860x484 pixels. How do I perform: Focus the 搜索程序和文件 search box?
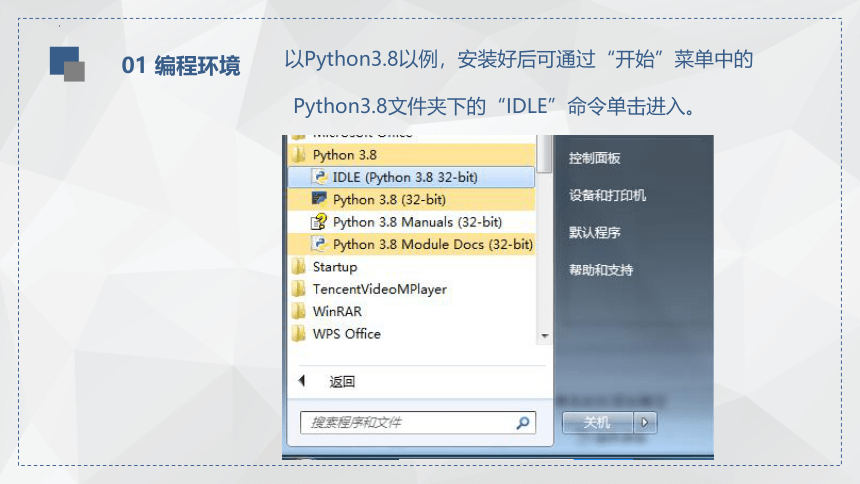[x=417, y=423]
